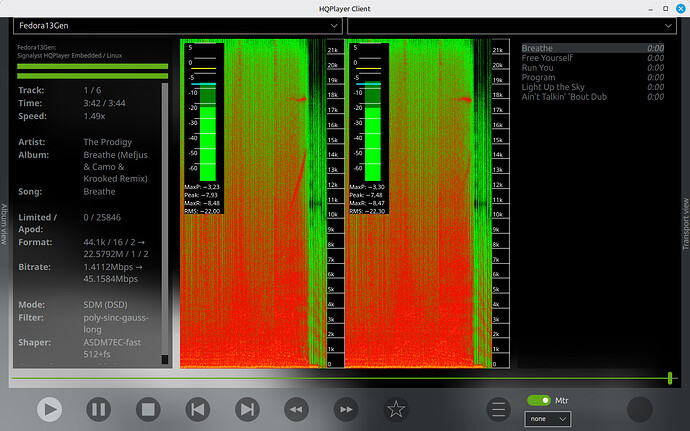
Task: Start playback with the Play button
Action: (x=49, y=409)
